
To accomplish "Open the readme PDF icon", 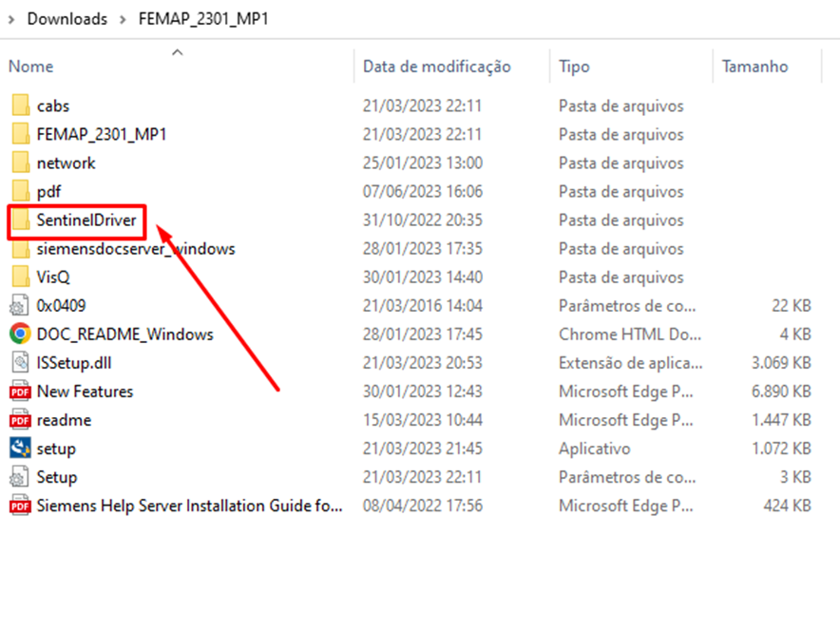I will [x=20, y=420].
